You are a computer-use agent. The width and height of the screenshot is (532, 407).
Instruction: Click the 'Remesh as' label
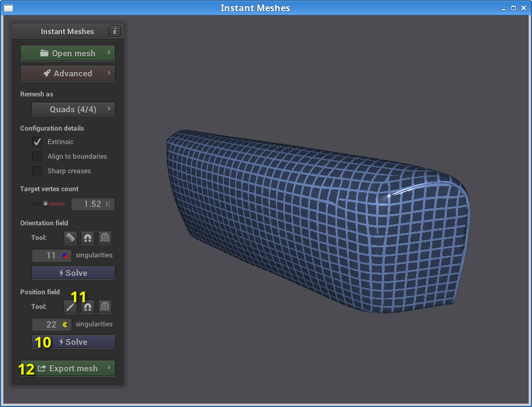click(36, 94)
